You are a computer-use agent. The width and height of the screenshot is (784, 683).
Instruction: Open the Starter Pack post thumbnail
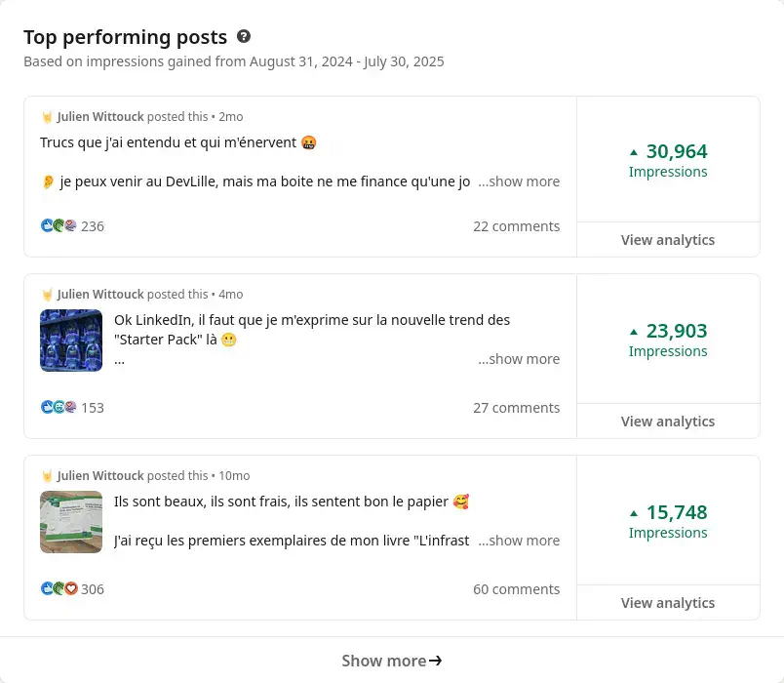(71, 341)
